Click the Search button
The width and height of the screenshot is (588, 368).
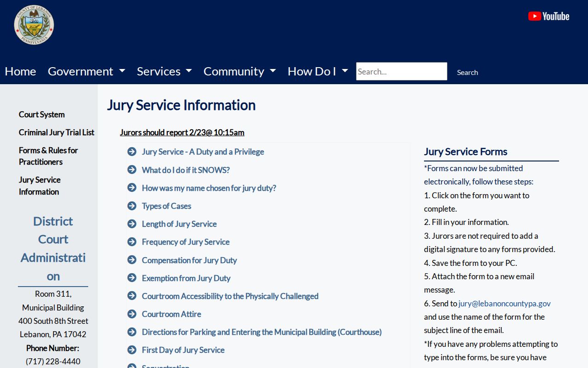point(468,72)
